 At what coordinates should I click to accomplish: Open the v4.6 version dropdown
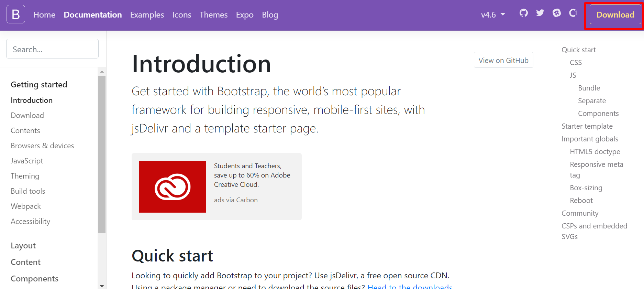tap(493, 15)
